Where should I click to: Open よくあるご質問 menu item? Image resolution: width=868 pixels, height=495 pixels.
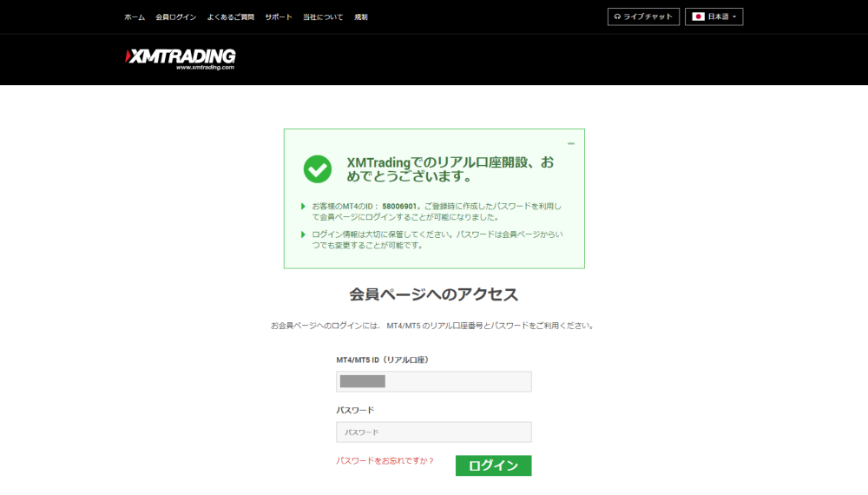click(230, 17)
